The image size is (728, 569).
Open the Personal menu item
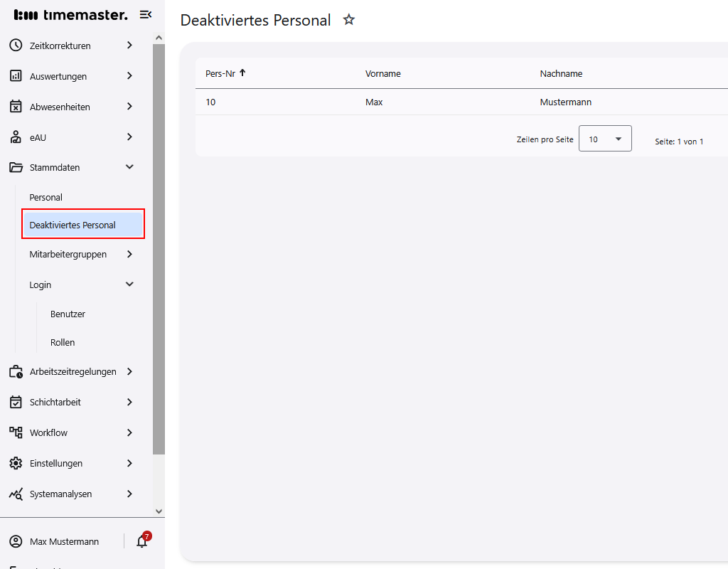tap(46, 197)
